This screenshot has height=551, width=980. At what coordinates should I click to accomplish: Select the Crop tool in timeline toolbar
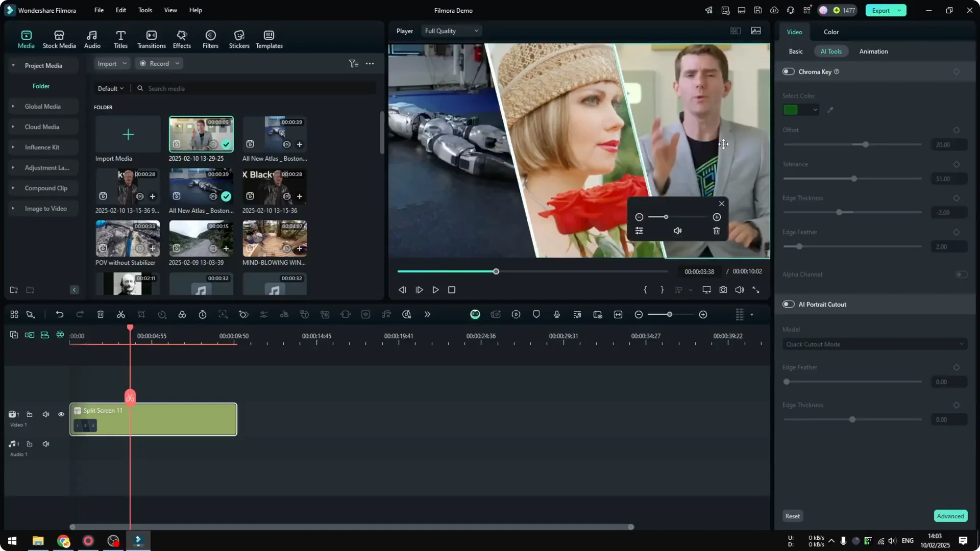coord(141,314)
